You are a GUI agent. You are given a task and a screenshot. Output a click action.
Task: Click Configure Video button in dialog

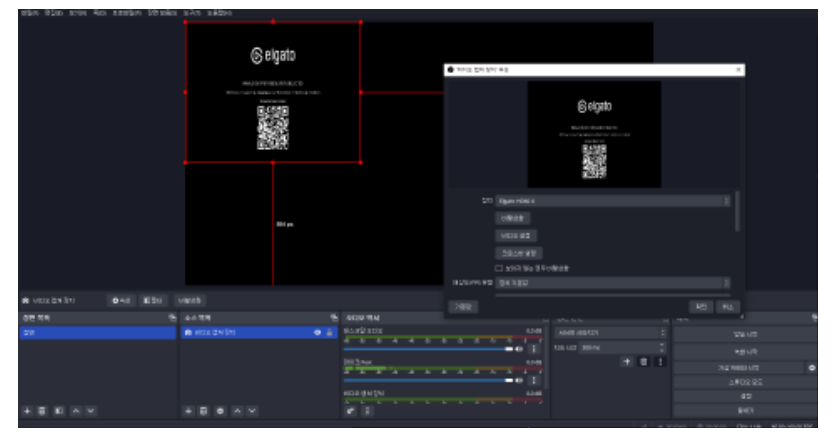516,236
